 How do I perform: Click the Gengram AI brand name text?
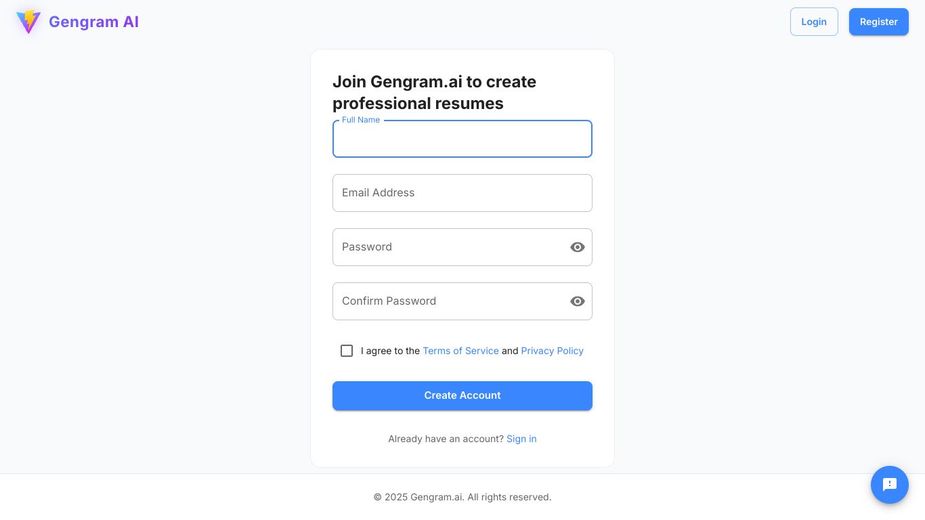[94, 22]
